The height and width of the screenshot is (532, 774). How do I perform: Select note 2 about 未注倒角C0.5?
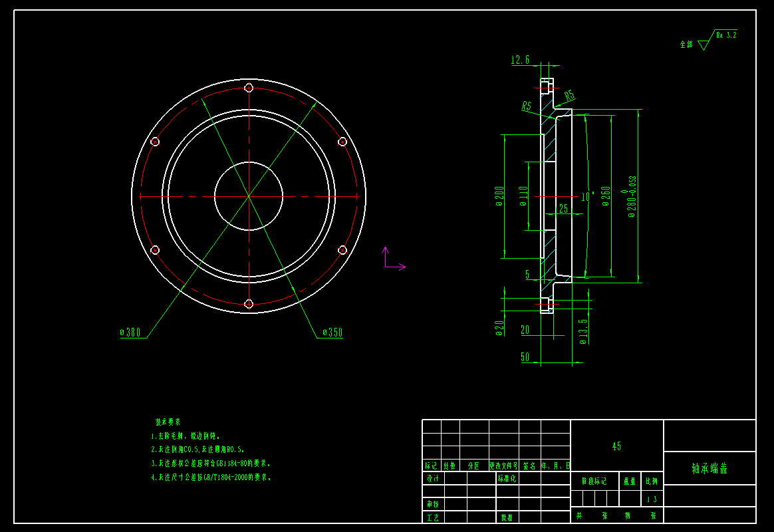tap(198, 450)
